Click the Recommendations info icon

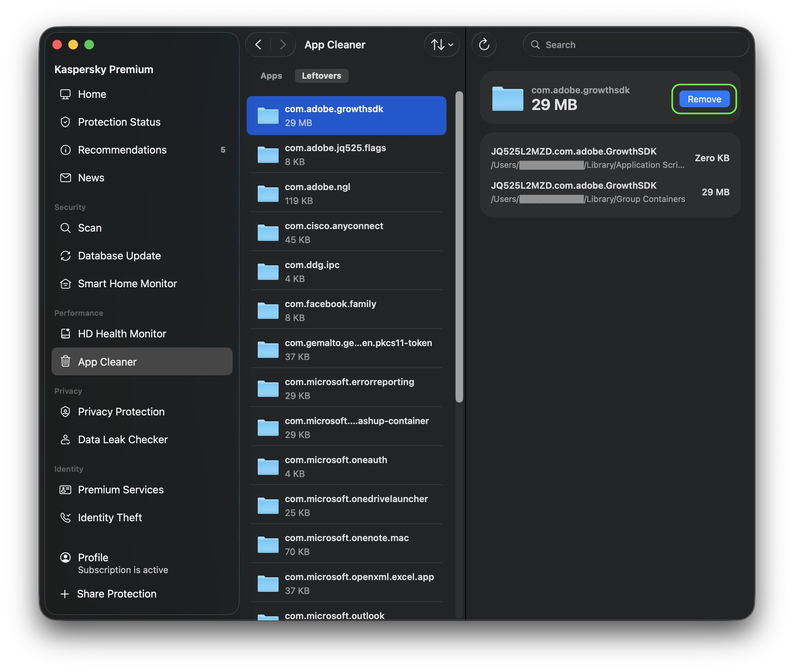(x=65, y=150)
